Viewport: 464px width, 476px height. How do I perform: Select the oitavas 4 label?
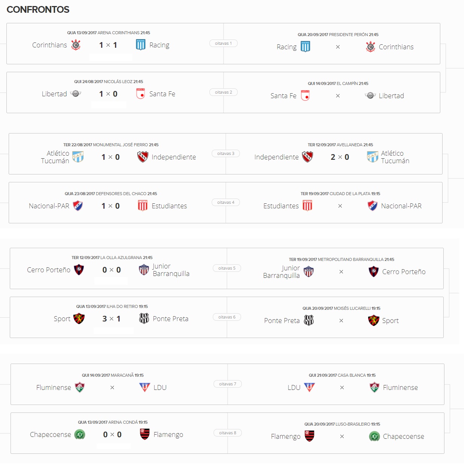pyautogui.click(x=226, y=202)
